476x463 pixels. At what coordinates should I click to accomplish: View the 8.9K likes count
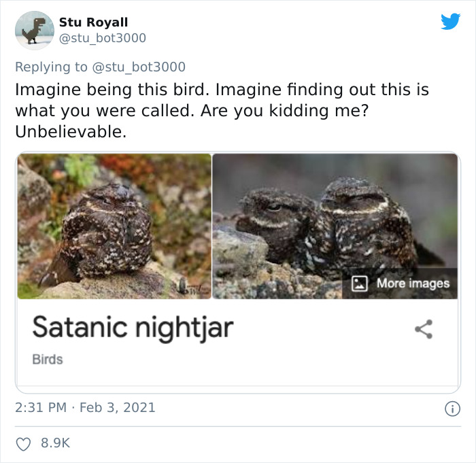click(56, 443)
